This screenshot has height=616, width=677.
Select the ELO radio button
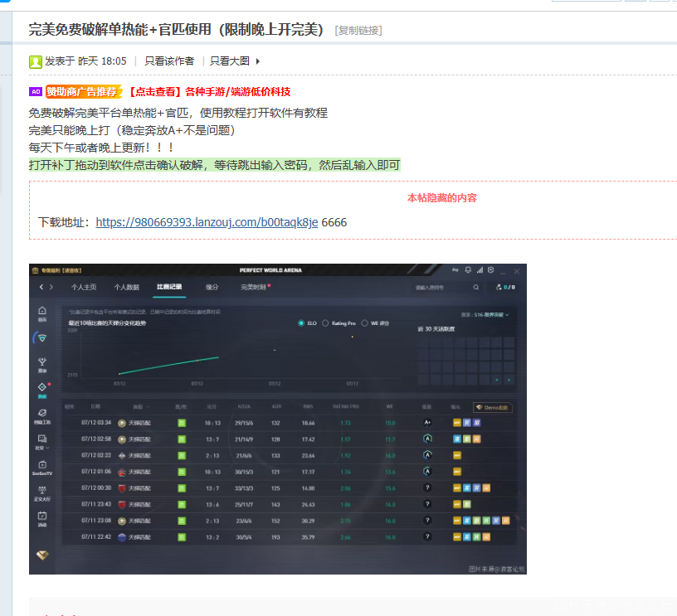301,323
